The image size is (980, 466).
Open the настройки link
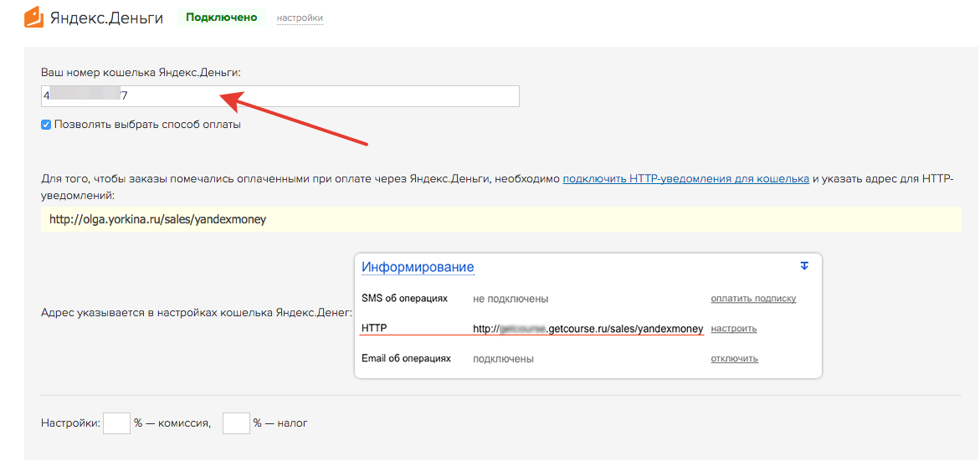click(300, 18)
